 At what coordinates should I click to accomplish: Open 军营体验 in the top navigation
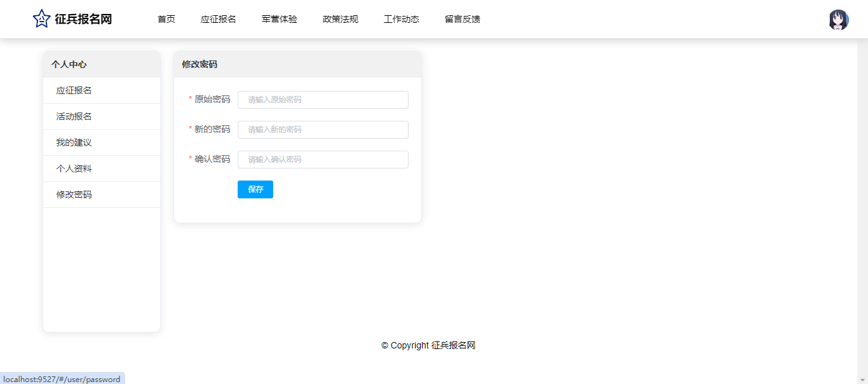tap(280, 19)
